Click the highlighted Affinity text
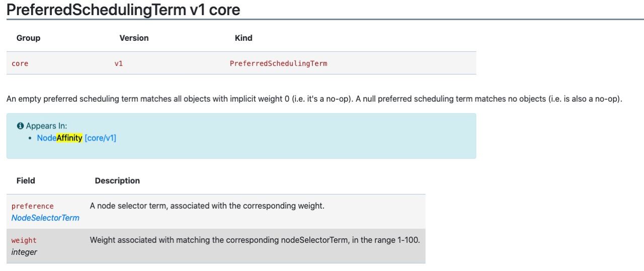The image size is (644, 271). pyautogui.click(x=69, y=138)
